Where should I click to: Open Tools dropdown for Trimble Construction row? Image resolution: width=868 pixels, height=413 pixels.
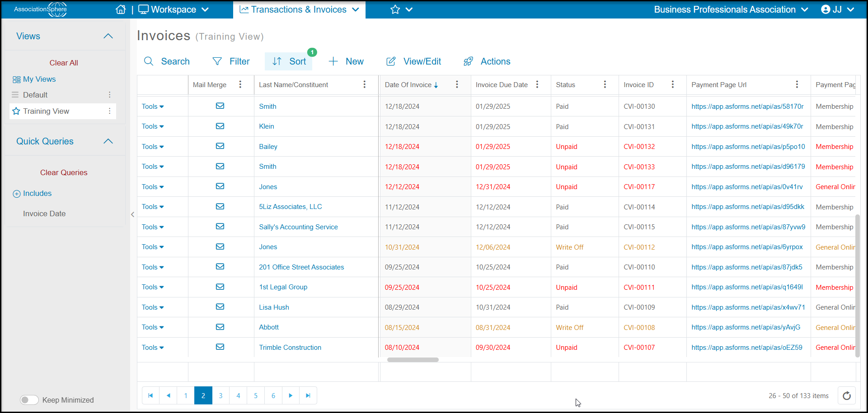point(153,348)
